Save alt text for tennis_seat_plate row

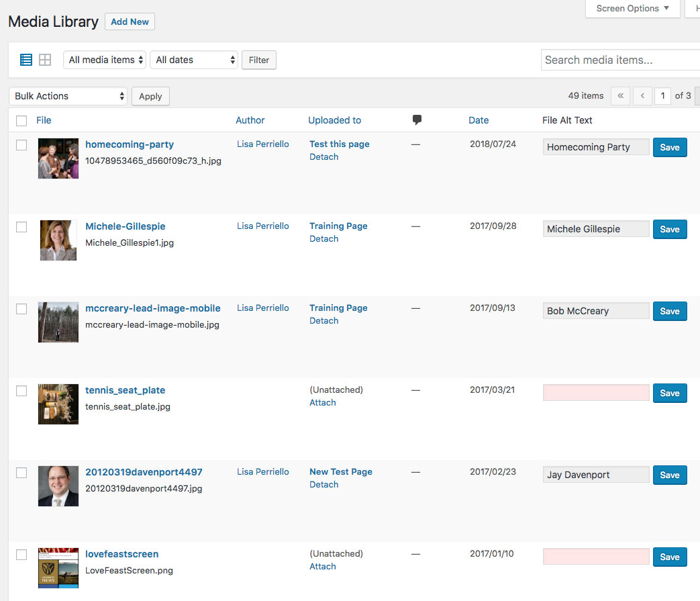pyautogui.click(x=670, y=393)
